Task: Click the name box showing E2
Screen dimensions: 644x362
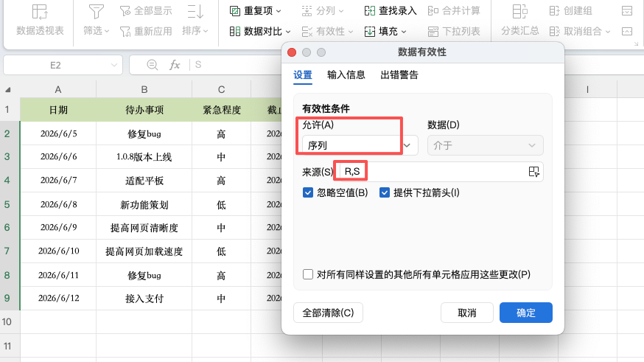Action: [x=63, y=65]
